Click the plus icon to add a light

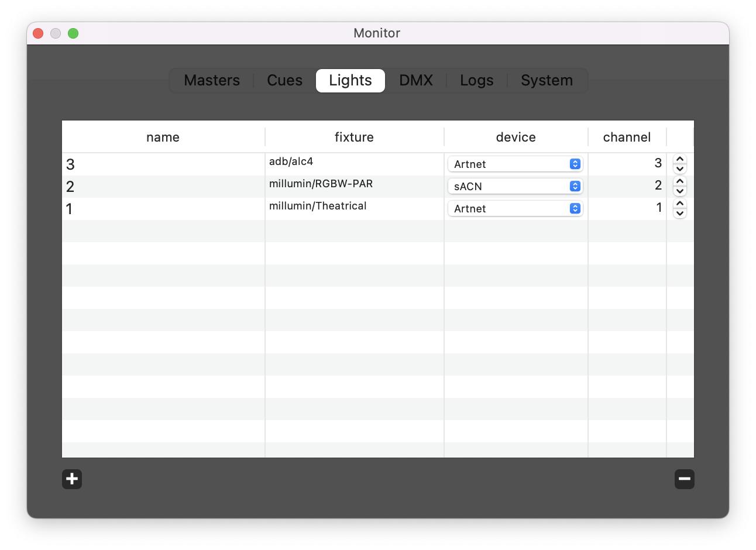tap(72, 479)
